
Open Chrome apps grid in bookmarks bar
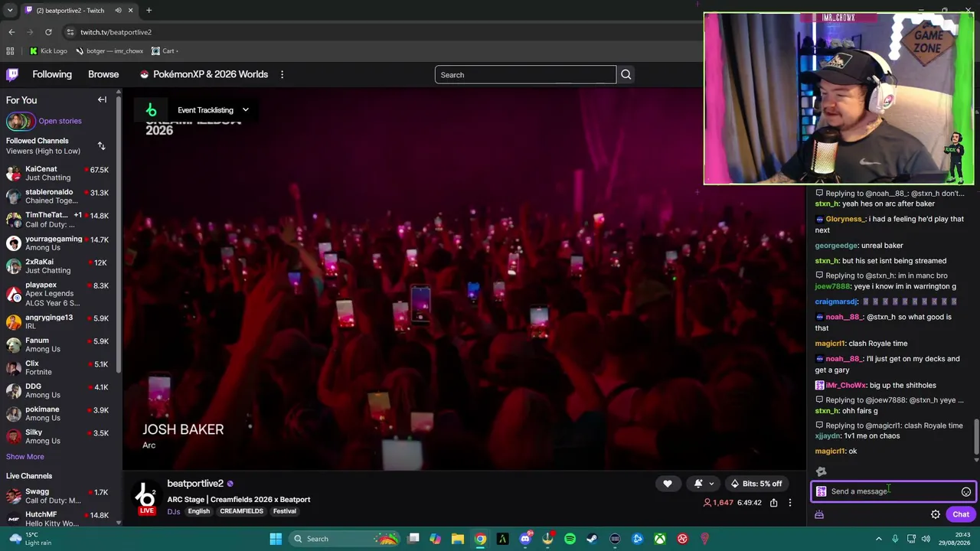(x=10, y=51)
